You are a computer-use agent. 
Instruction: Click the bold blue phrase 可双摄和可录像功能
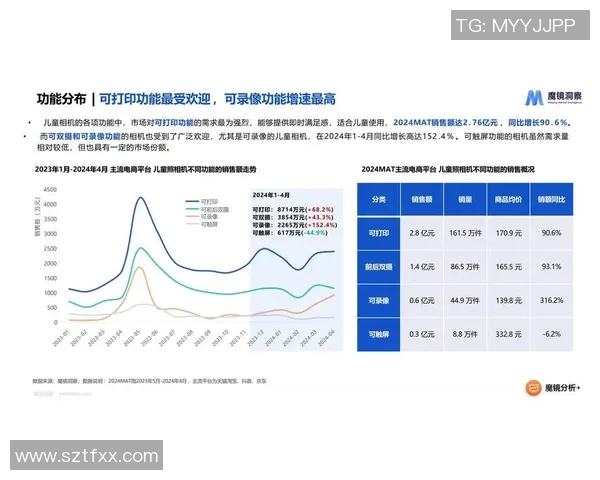coord(84,136)
